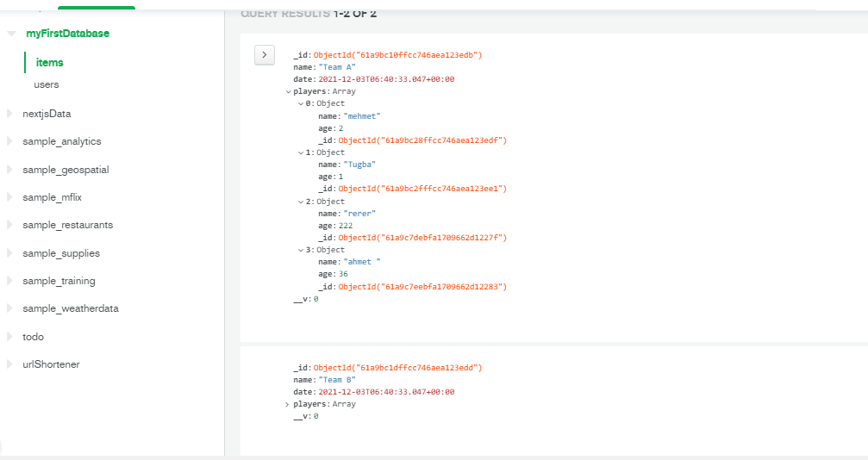Expand the urlShortener database arrow
Image resolution: width=868 pixels, height=460 pixels.
pyautogui.click(x=9, y=364)
